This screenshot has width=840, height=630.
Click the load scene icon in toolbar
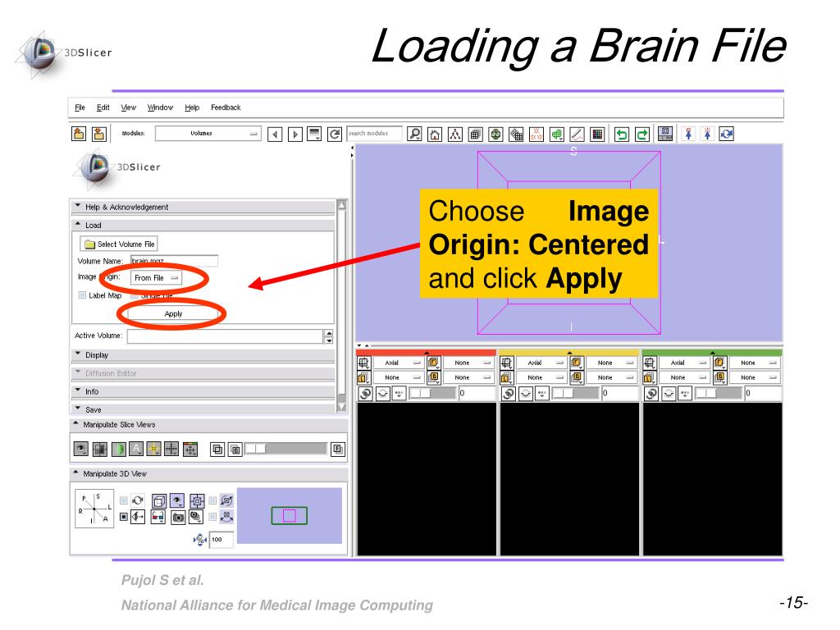[79, 134]
